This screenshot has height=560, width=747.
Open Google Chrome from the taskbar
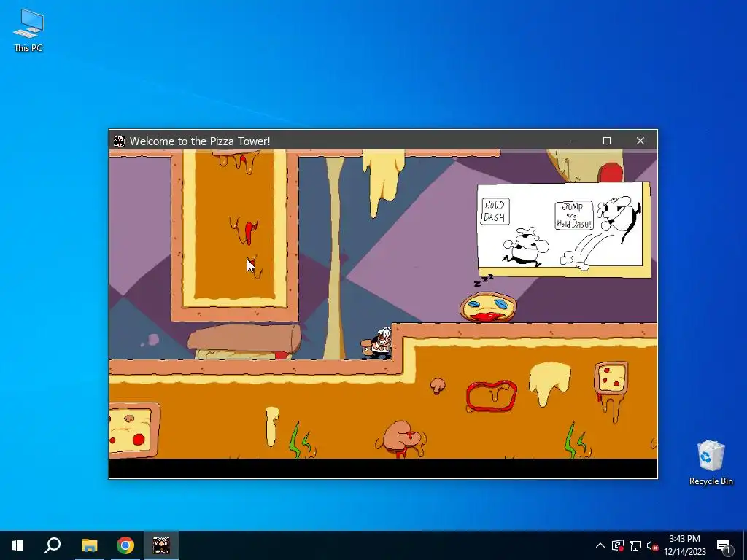pos(125,545)
